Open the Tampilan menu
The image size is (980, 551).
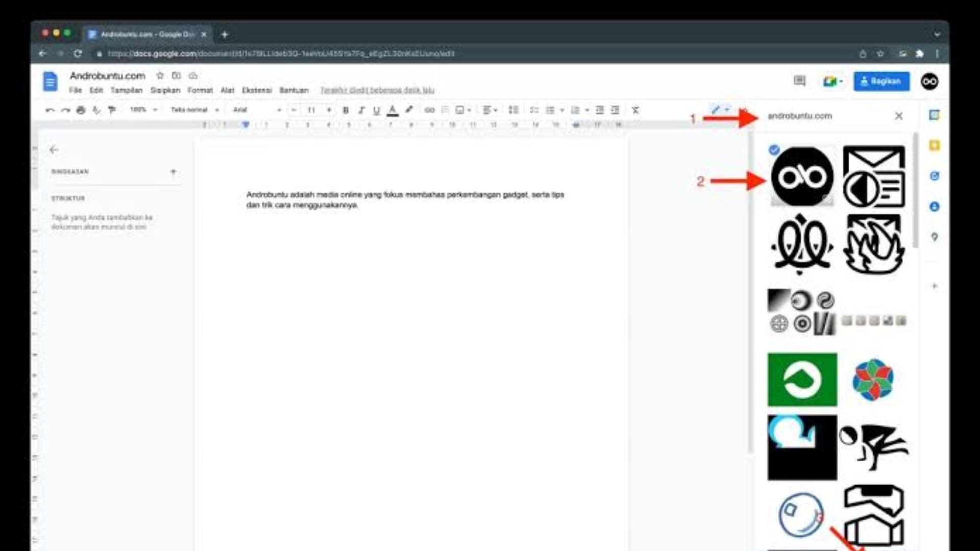coord(126,90)
